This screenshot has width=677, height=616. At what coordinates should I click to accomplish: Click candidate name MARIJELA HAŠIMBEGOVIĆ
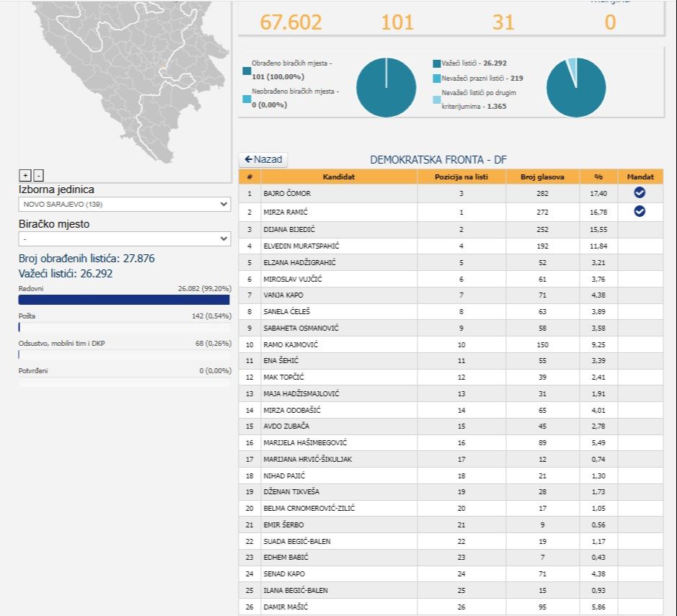(x=305, y=443)
